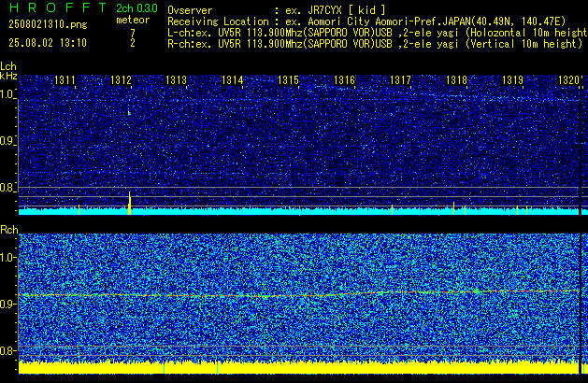Click the 1319 time marker
Viewport: 588px width, 383px height.
click(x=512, y=80)
